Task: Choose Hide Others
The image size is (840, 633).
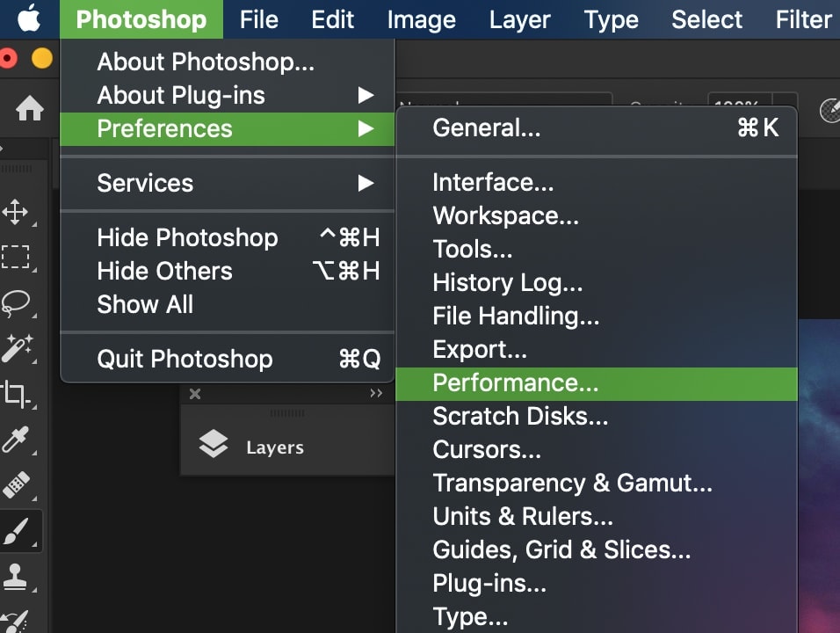Action: click(x=228, y=271)
